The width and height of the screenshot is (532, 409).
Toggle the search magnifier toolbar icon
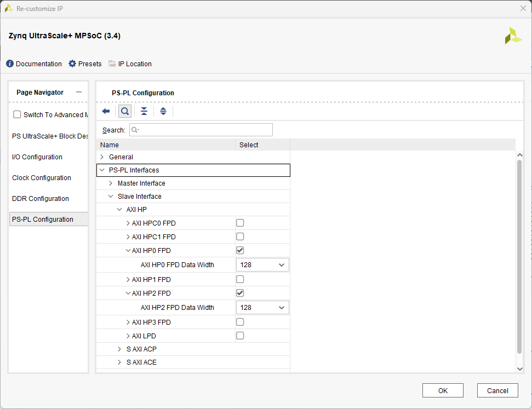point(125,111)
